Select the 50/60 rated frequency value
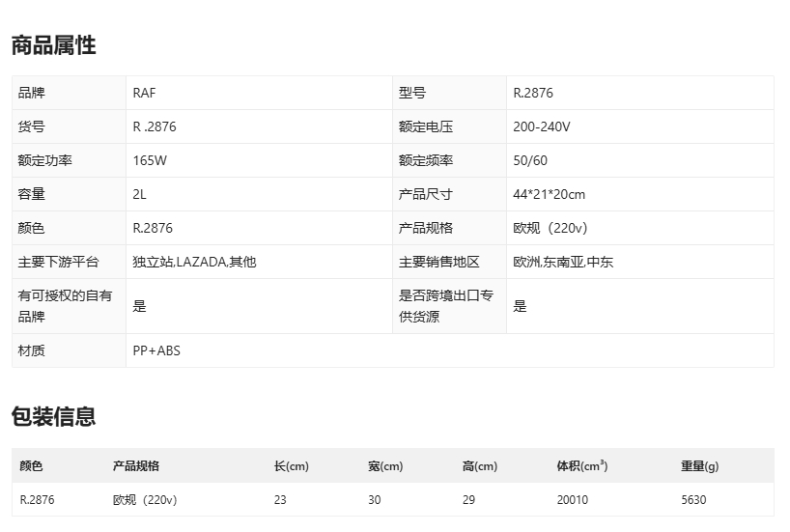Image resolution: width=790 pixels, height=532 pixels. pyautogui.click(x=530, y=161)
